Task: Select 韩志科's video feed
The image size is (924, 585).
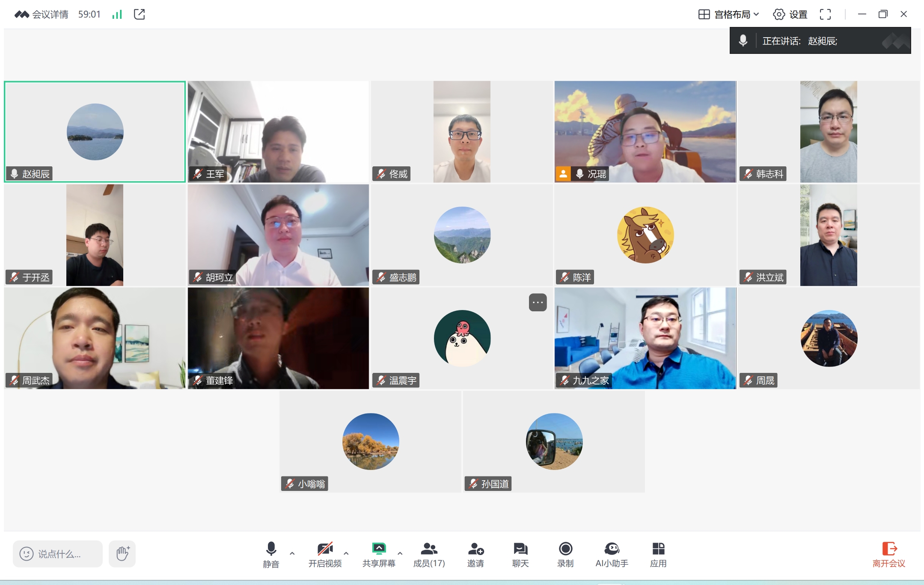Action: tap(829, 132)
